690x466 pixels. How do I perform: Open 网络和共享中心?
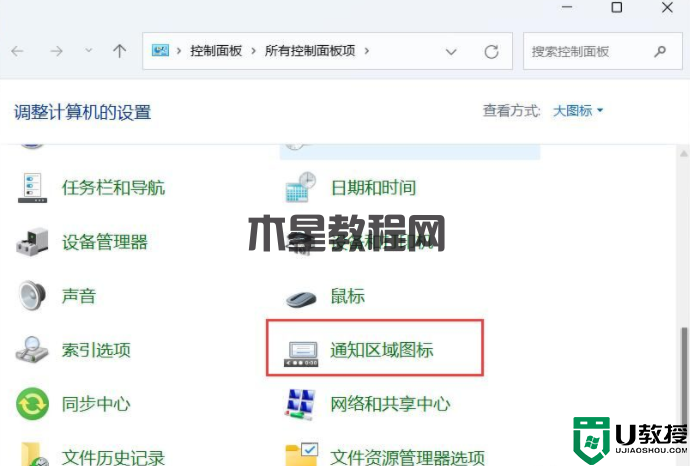pos(390,404)
